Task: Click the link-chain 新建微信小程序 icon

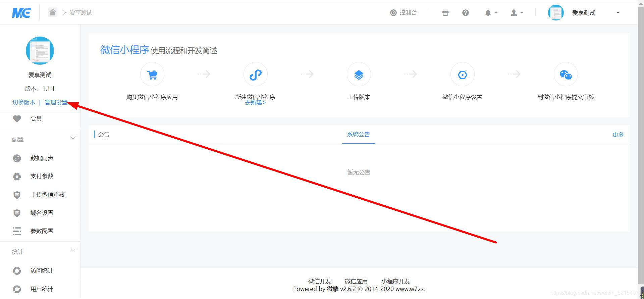Action: (256, 74)
